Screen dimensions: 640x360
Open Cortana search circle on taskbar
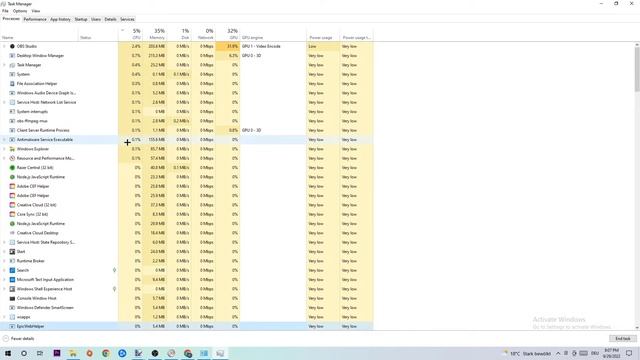[x=24, y=353]
